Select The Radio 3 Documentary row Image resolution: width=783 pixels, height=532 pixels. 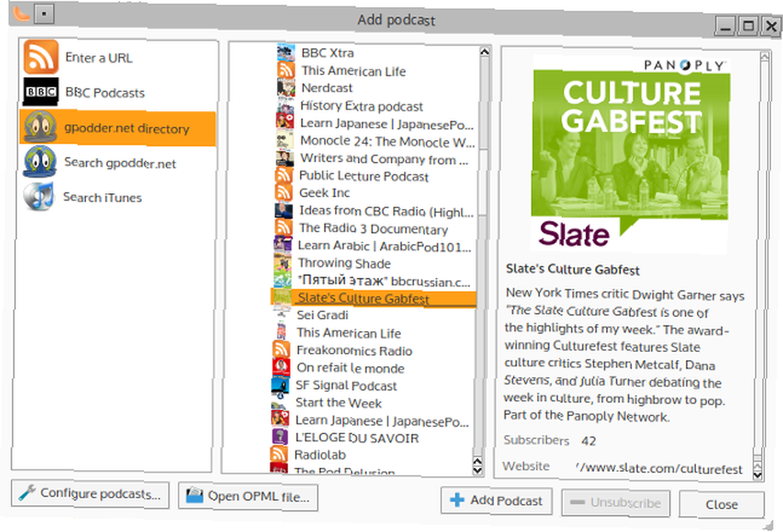pos(373,228)
